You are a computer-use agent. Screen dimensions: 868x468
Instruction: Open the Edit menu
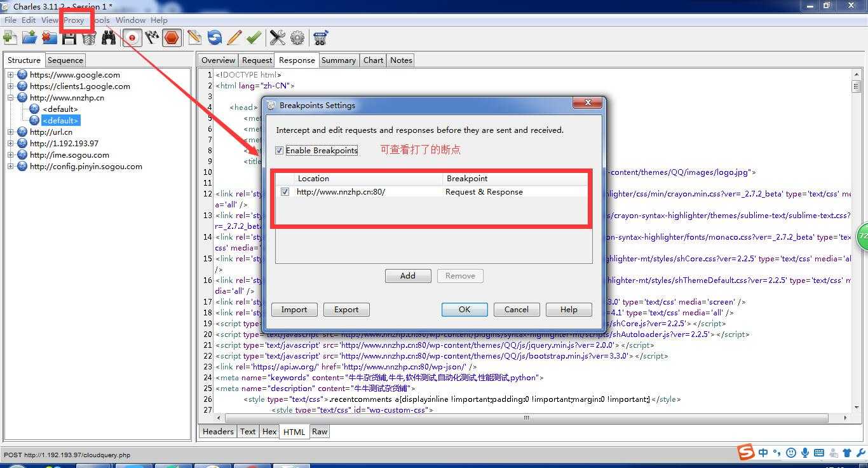click(x=29, y=20)
